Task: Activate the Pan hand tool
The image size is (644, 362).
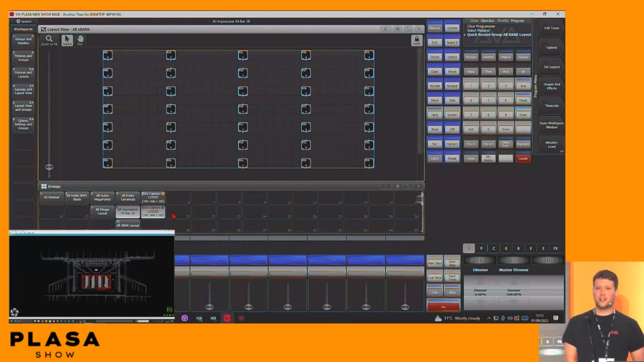Action: pos(80,40)
